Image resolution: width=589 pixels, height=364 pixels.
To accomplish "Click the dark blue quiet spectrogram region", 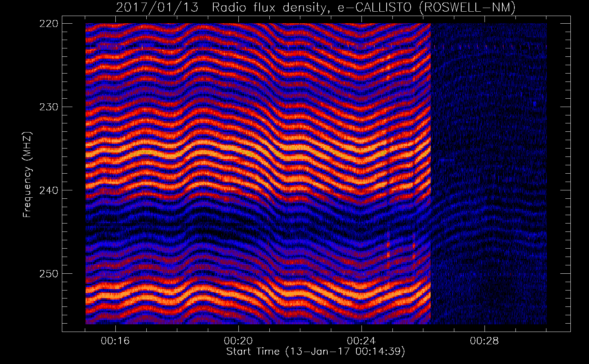I will coord(489,174).
